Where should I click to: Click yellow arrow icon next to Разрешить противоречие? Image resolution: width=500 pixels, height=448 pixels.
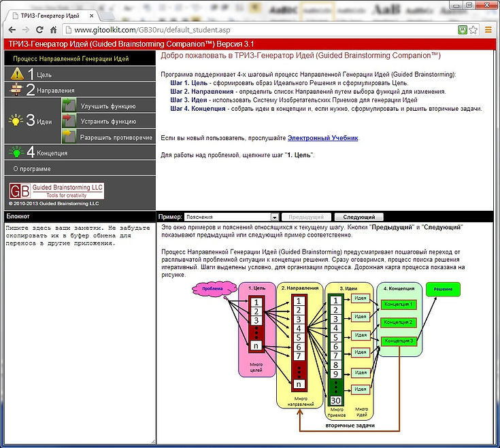coord(69,137)
